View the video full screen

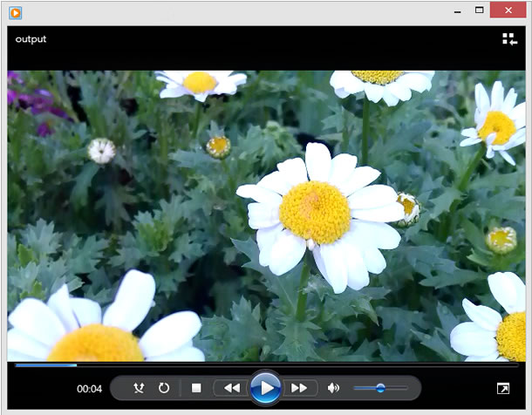click(x=503, y=388)
